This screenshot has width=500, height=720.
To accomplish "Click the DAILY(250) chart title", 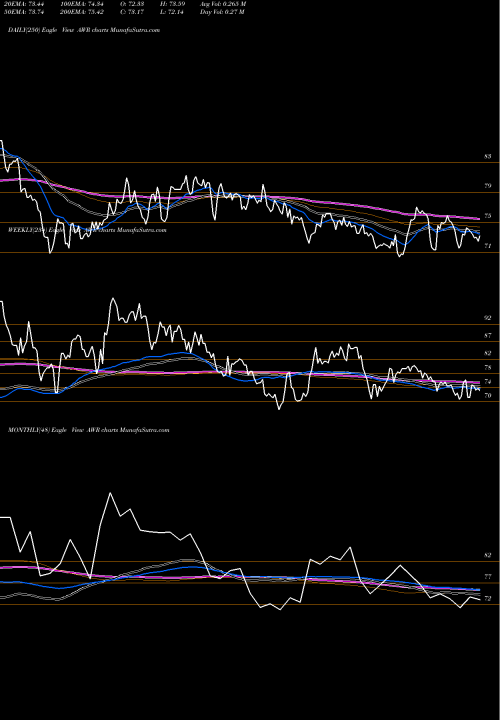I will point(84,30).
